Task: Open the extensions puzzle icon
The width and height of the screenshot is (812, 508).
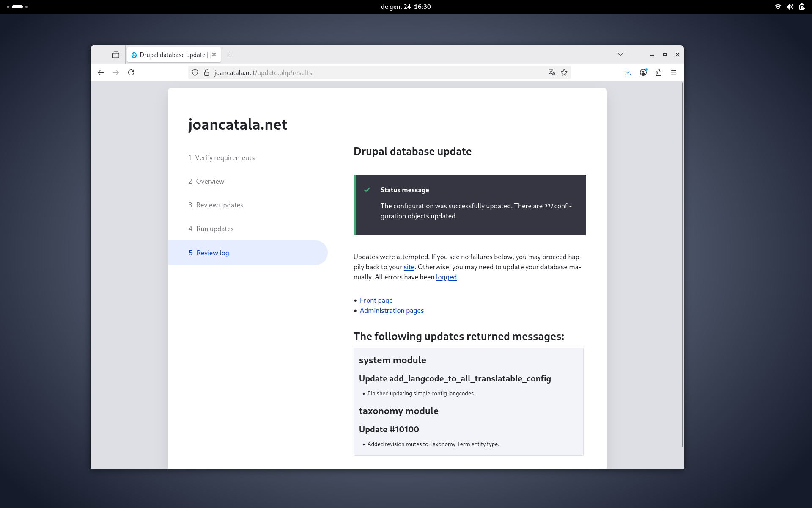Action: pos(658,72)
